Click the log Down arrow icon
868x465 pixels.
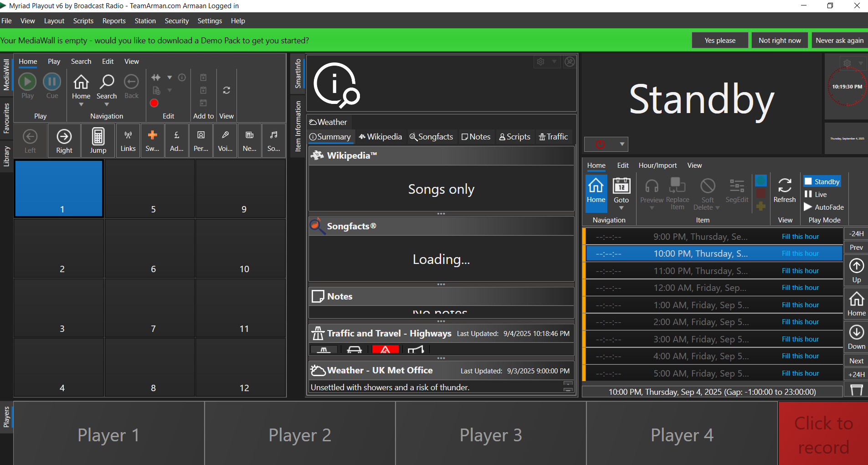point(856,333)
